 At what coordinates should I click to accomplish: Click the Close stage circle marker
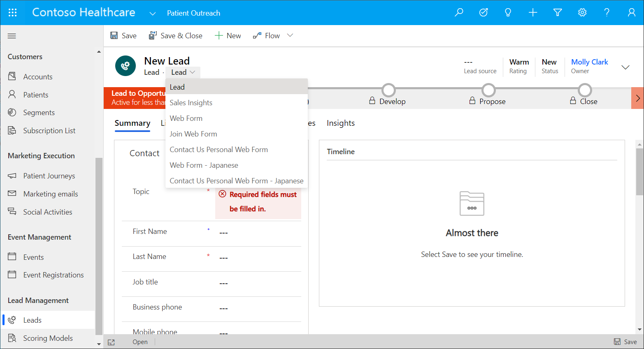pos(585,90)
